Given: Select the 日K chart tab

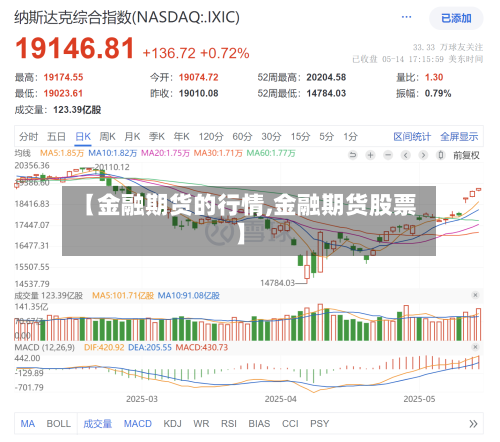Looking at the screenshot, I should click(x=83, y=136).
